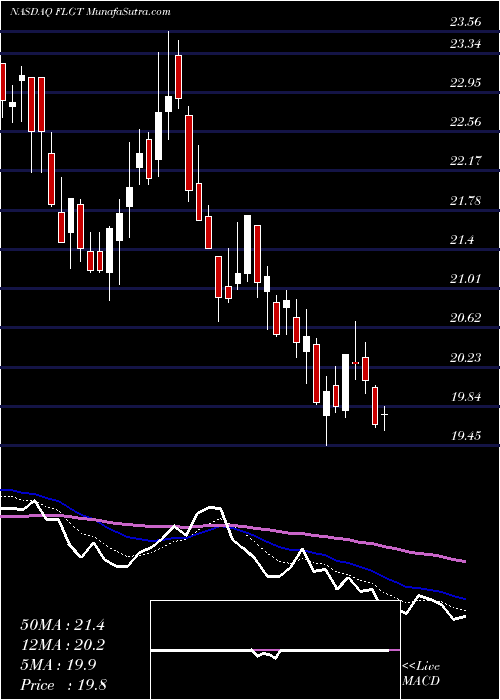Select the 19.84 price axis label

[x=466, y=396]
